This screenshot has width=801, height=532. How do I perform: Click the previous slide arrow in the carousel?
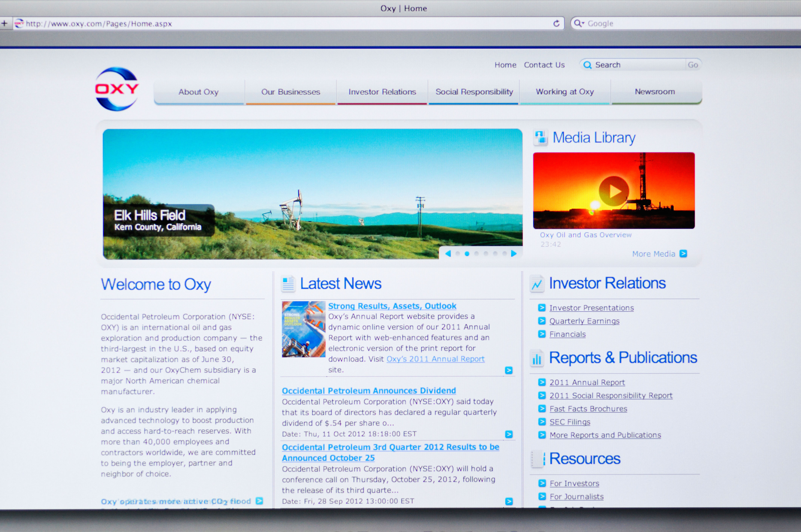pos(448,253)
